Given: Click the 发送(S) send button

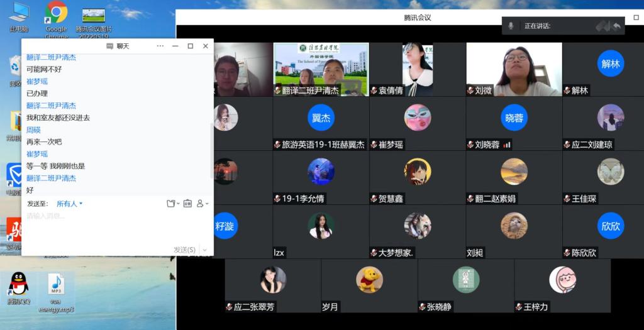Looking at the screenshot, I should [184, 250].
